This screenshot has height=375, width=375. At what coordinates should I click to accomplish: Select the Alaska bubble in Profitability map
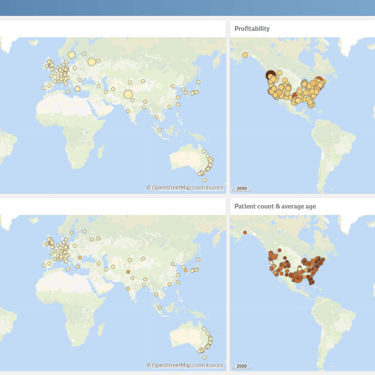[245, 55]
